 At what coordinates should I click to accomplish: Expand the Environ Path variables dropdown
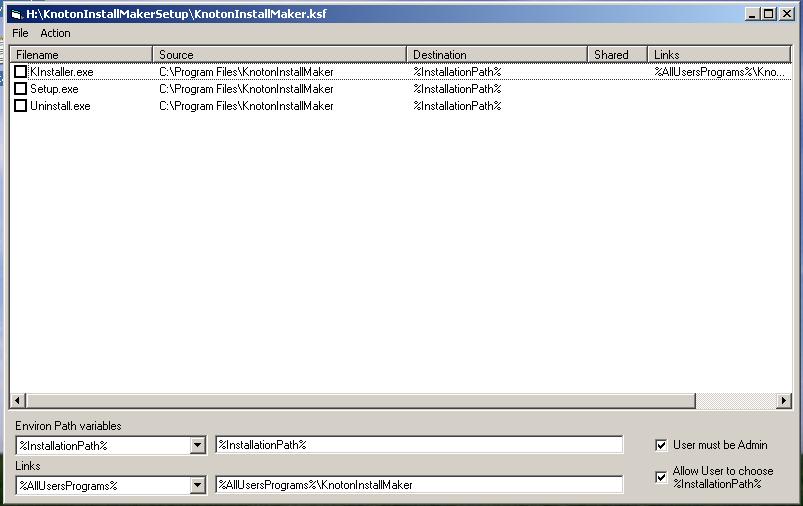pyautogui.click(x=197, y=446)
